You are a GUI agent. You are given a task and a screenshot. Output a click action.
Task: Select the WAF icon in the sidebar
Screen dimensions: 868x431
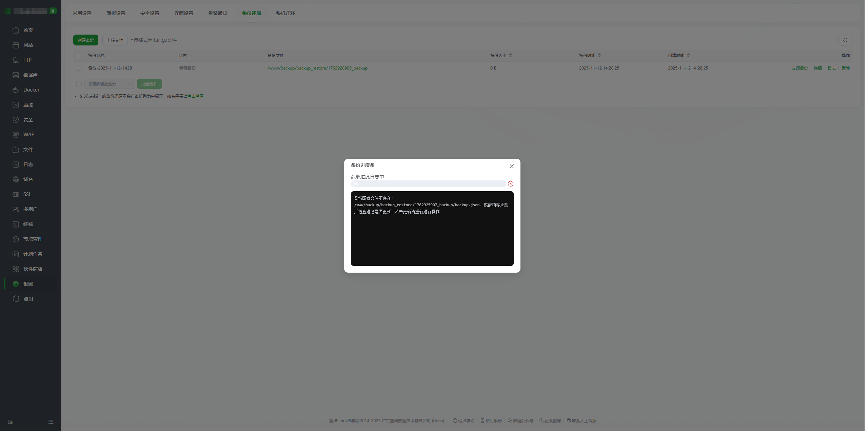pos(16,134)
